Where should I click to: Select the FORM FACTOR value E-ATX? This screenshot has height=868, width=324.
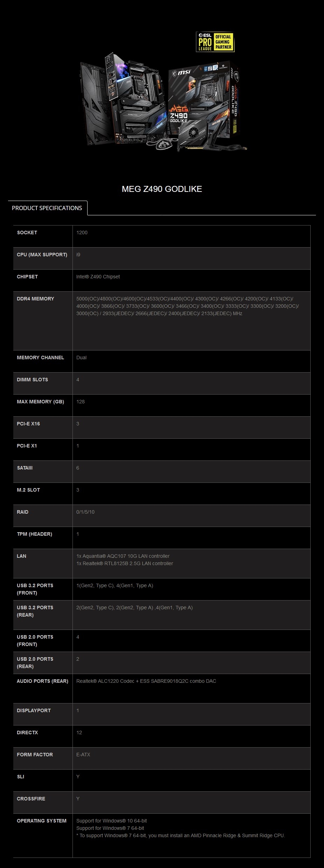83,755
